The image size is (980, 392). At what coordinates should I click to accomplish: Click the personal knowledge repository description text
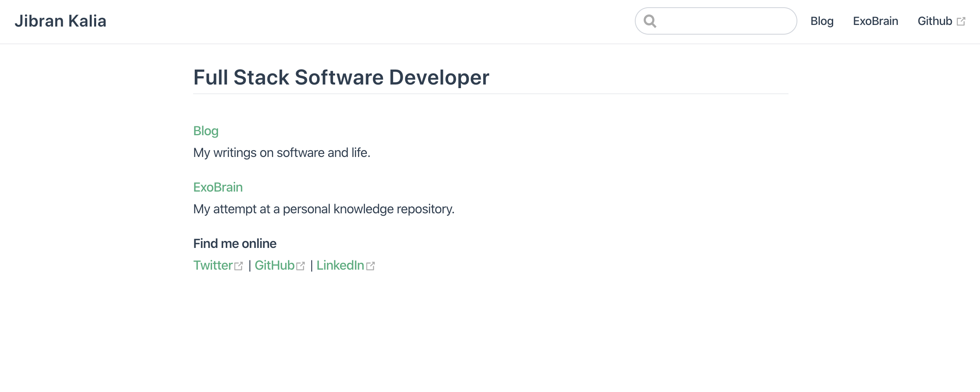(323, 209)
